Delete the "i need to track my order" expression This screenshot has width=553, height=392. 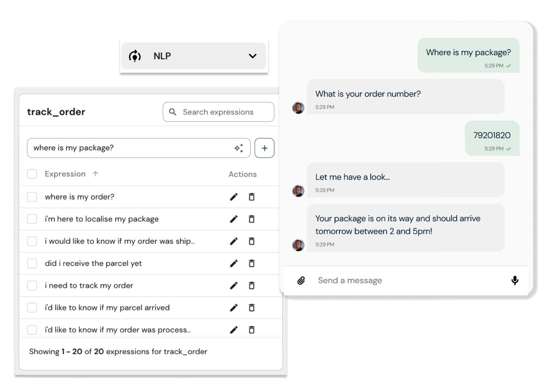point(252,286)
